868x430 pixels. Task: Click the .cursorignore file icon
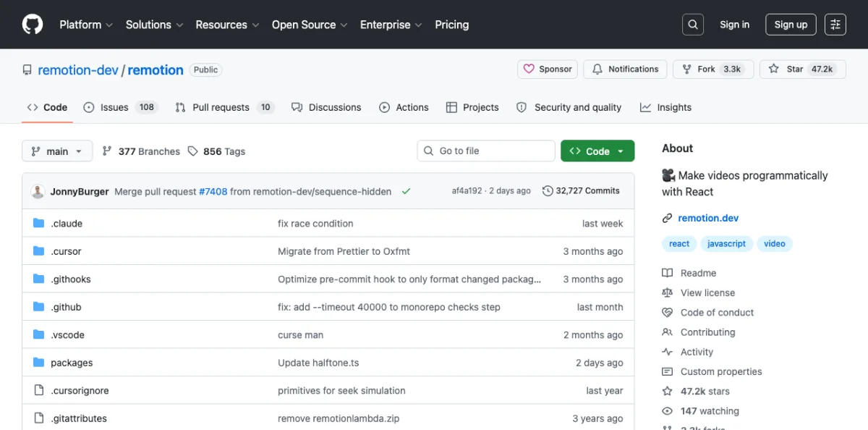click(39, 390)
